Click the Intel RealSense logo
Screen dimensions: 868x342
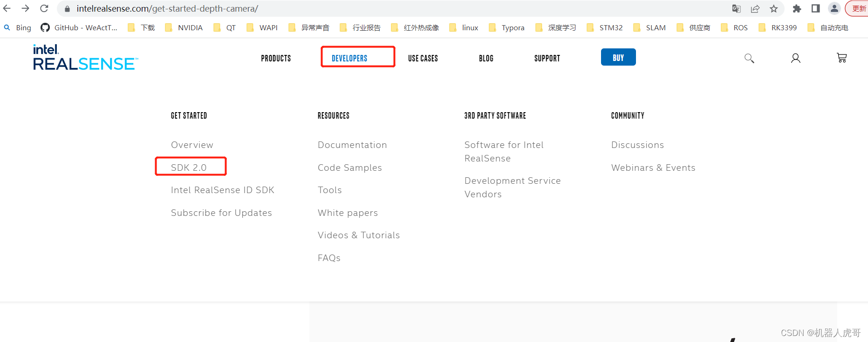86,57
